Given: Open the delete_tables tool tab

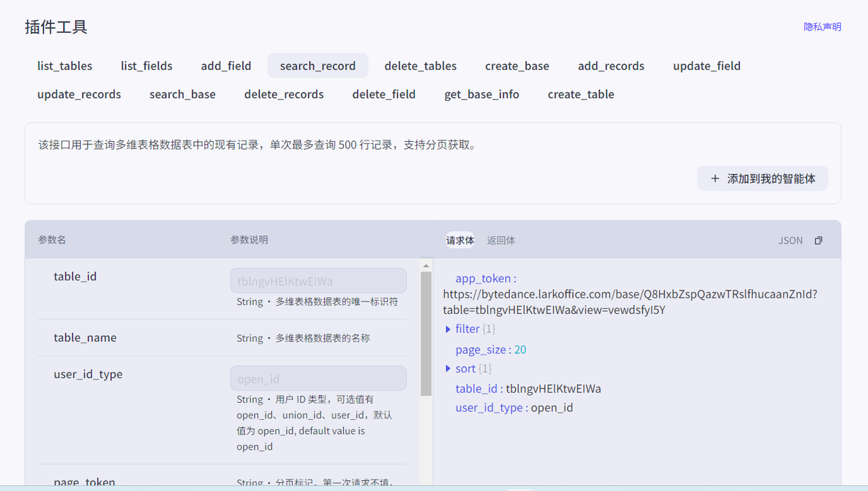Looking at the screenshot, I should click(420, 66).
